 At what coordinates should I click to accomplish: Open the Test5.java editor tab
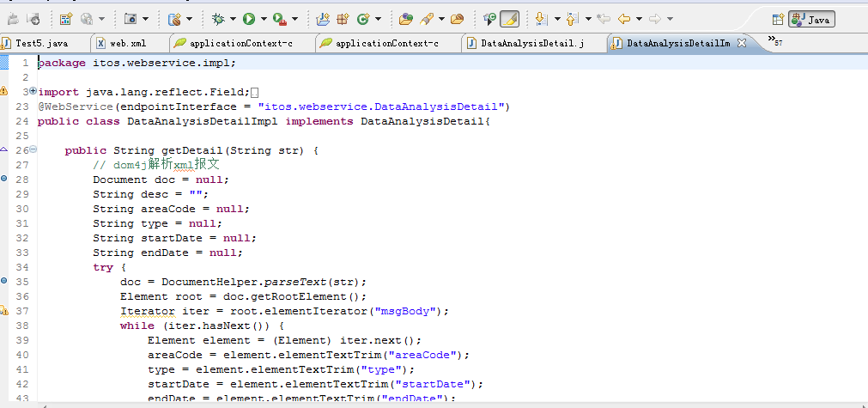40,42
